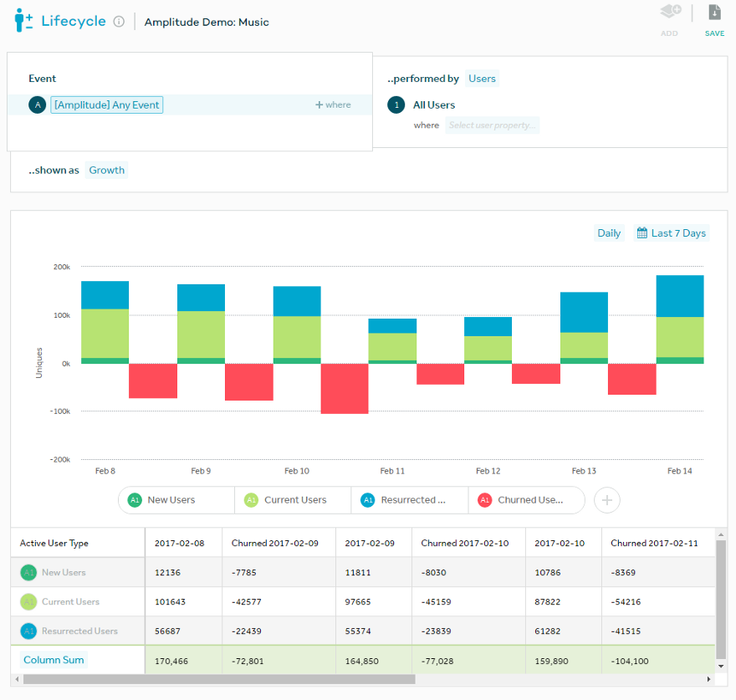Open the performed by Users dropdown
The image size is (736, 700).
pos(482,79)
